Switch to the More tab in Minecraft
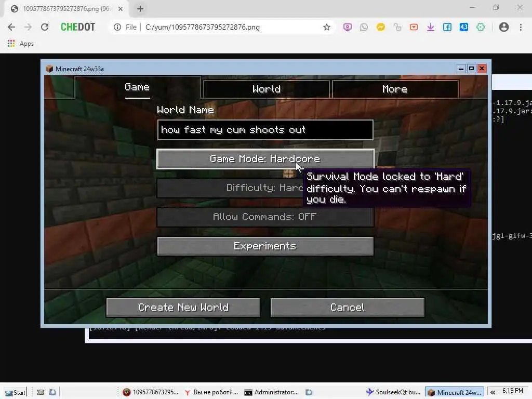The width and height of the screenshot is (532, 399). pos(395,89)
